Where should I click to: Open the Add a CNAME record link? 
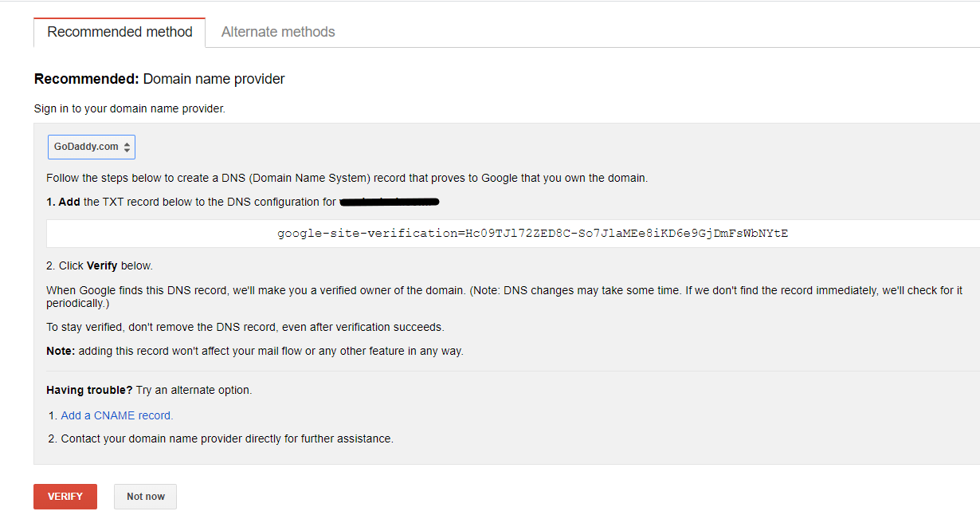point(116,415)
